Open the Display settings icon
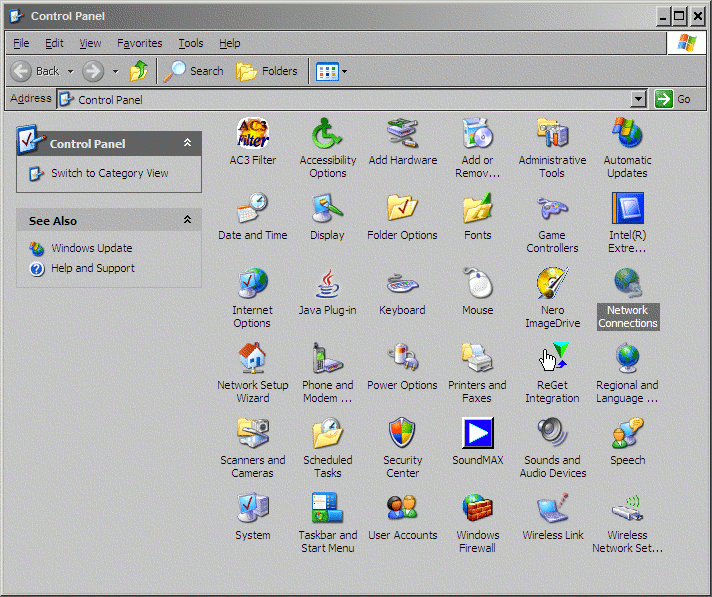712x597 pixels. pos(327,208)
